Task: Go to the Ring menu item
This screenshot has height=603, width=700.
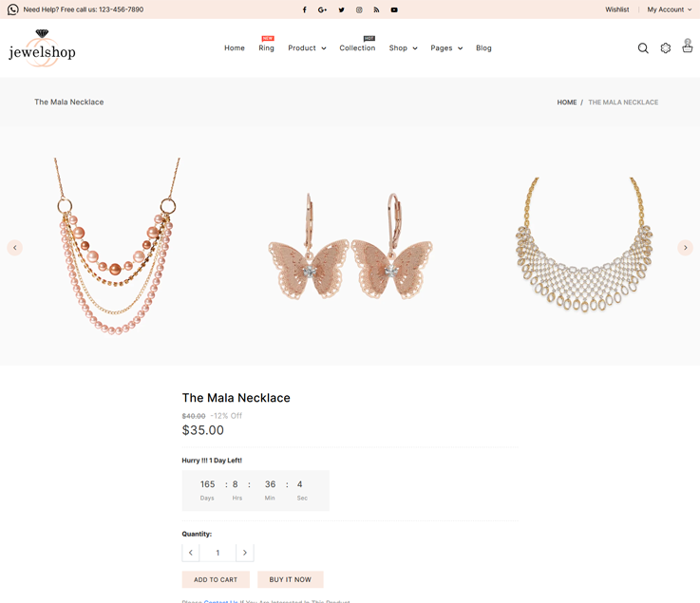Action: click(x=266, y=48)
